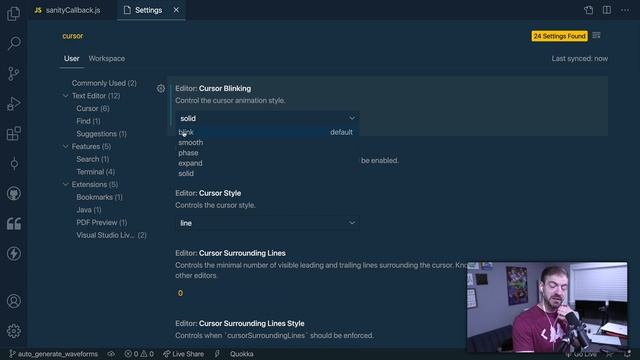Close the Settings tab

[176, 10]
